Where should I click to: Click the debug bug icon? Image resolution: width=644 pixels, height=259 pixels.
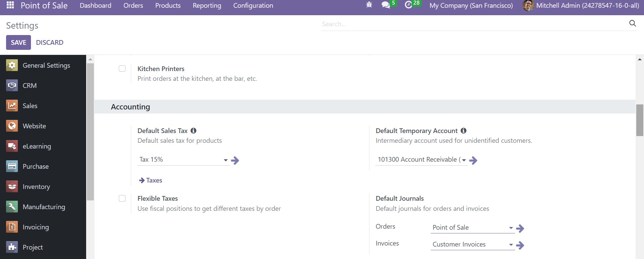point(369,5)
